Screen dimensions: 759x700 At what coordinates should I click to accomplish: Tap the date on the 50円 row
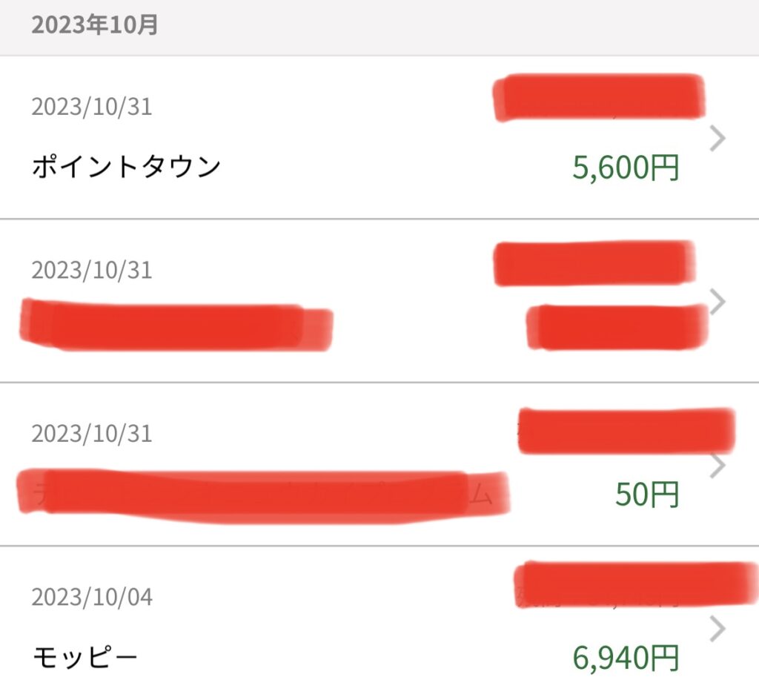pyautogui.click(x=91, y=433)
